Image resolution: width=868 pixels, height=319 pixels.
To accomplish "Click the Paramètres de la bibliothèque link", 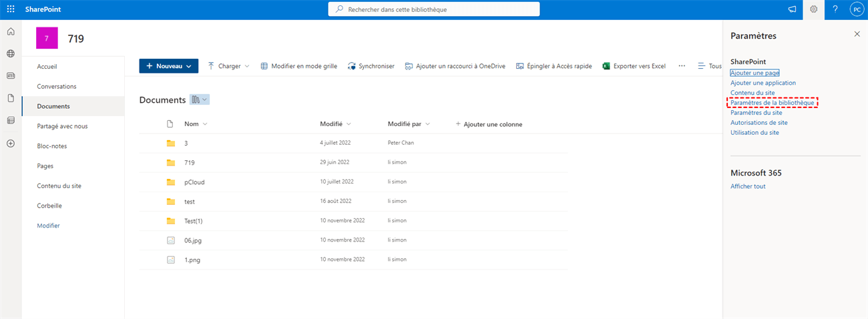I will pyautogui.click(x=772, y=103).
